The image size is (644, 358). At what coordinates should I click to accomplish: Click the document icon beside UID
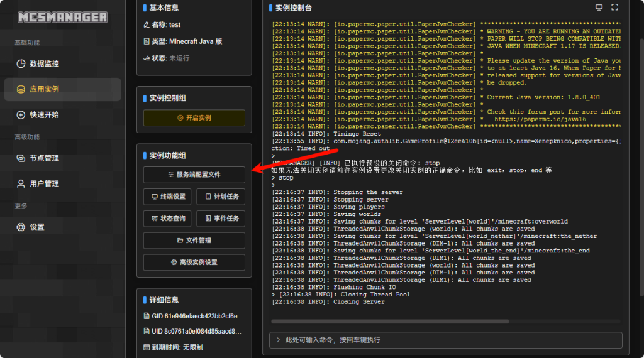tap(146, 332)
